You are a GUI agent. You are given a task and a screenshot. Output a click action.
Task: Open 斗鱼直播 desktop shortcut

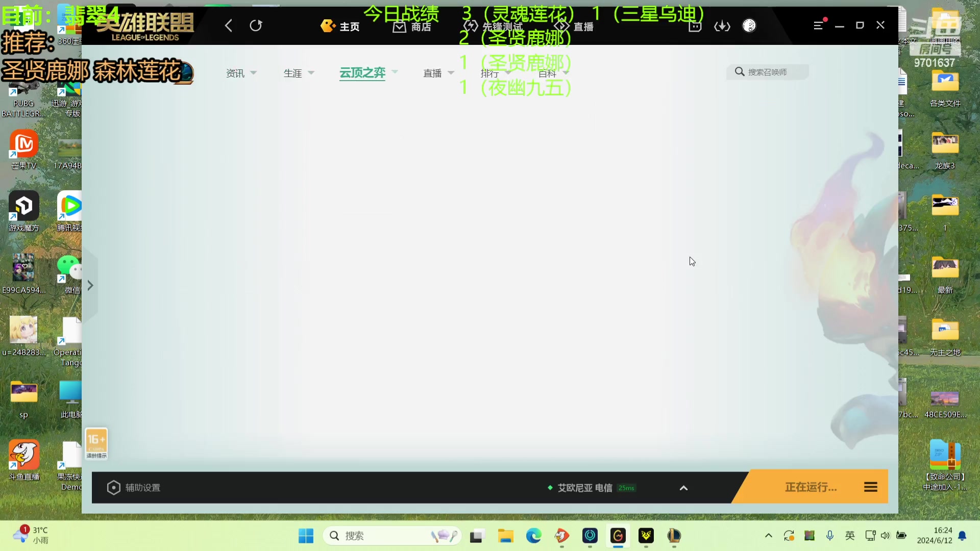(x=23, y=460)
